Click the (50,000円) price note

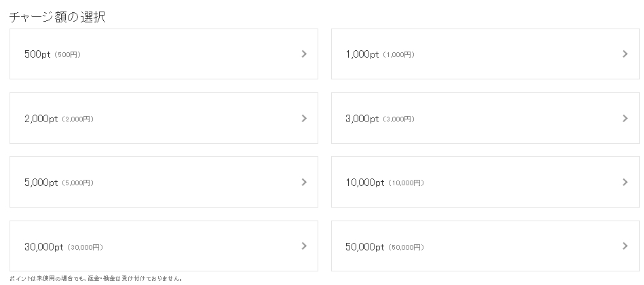pyautogui.click(x=406, y=248)
